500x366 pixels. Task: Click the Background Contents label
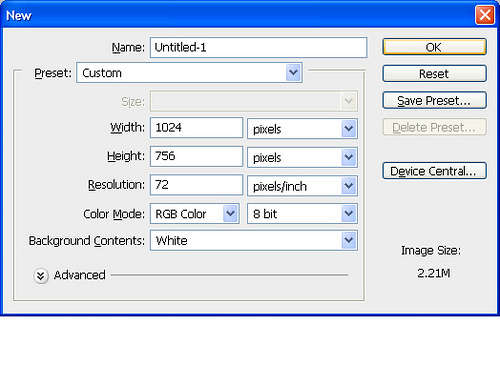click(87, 241)
